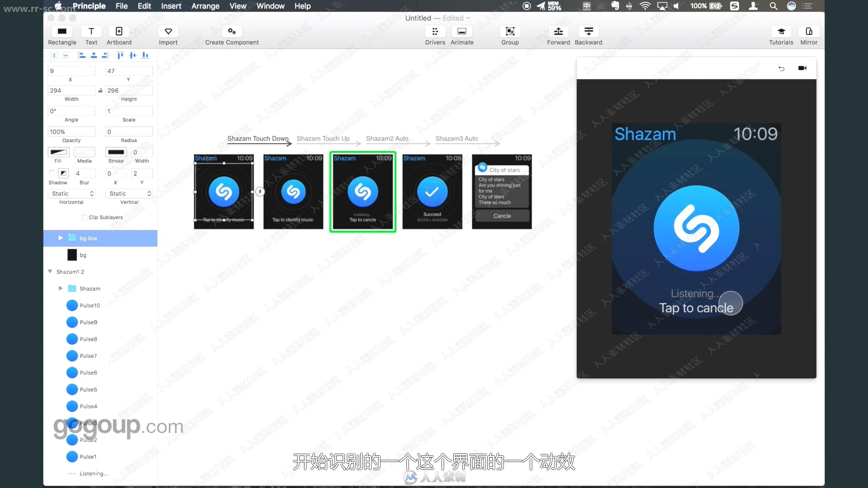Open the Principle app menu

click(x=89, y=6)
